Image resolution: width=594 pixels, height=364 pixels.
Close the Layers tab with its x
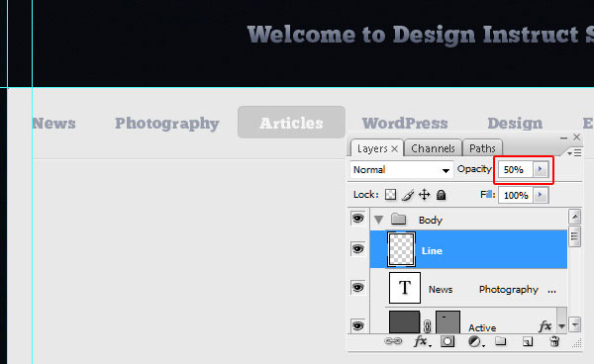[x=394, y=148]
